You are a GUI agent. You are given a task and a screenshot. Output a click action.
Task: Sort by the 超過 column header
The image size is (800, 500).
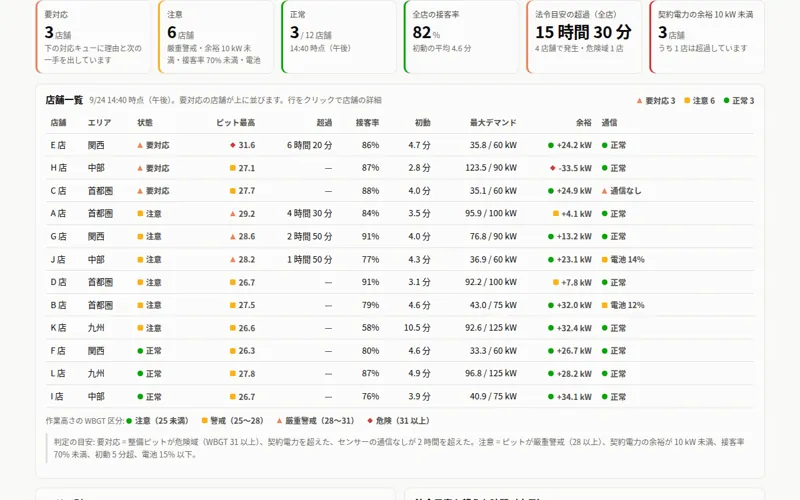[x=324, y=122]
